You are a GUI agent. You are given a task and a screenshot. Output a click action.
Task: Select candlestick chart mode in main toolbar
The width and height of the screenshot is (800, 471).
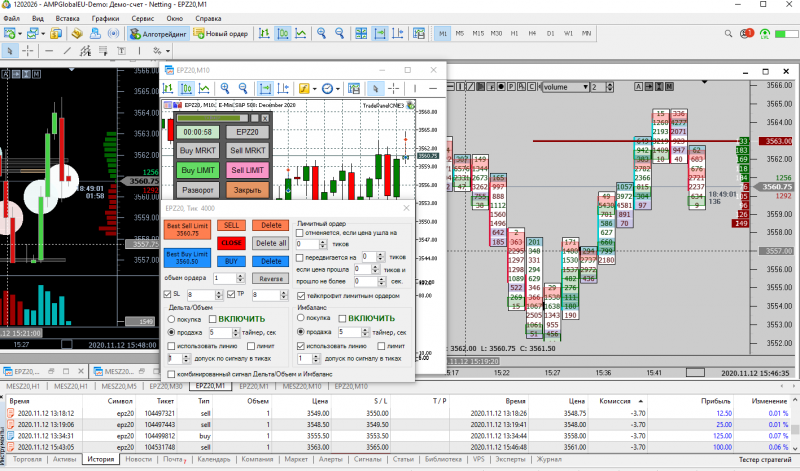pos(282,34)
